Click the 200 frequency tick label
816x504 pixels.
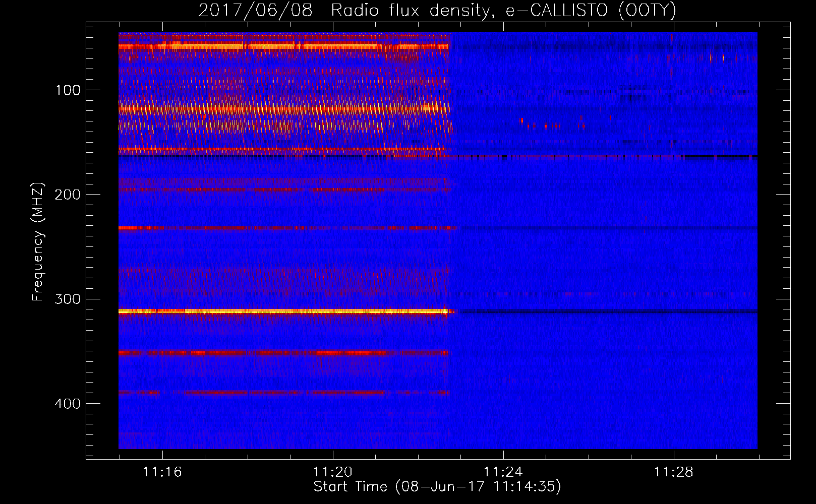click(68, 195)
